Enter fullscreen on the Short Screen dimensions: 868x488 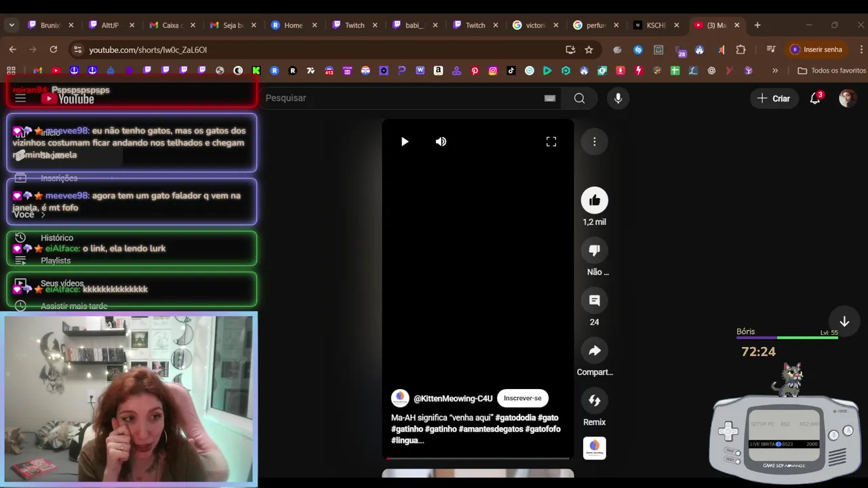point(551,142)
